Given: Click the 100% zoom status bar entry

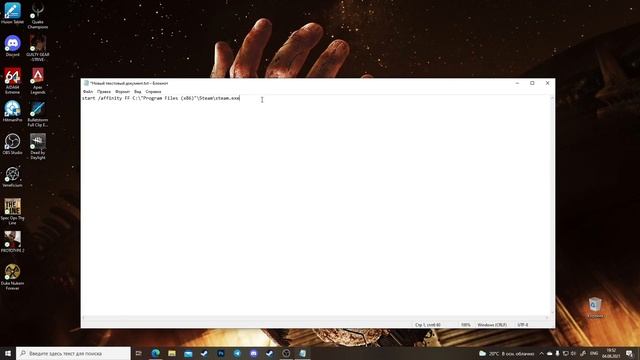Looking at the screenshot, I should coord(466,325).
